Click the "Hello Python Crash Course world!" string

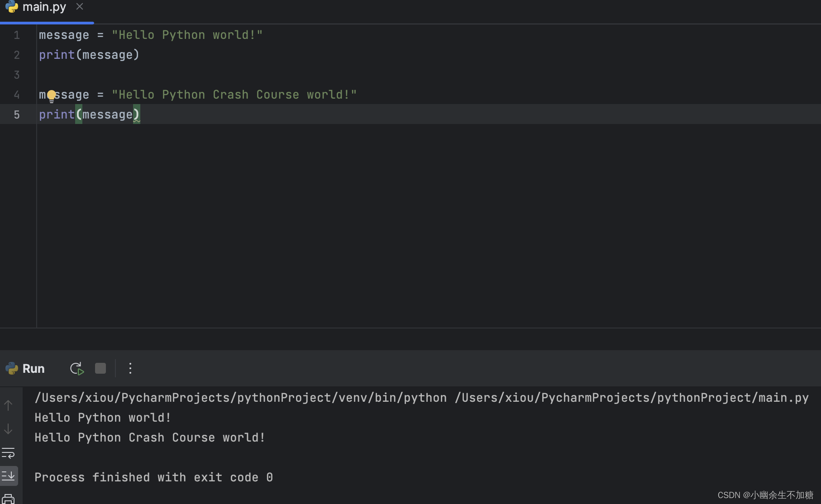[x=234, y=95]
